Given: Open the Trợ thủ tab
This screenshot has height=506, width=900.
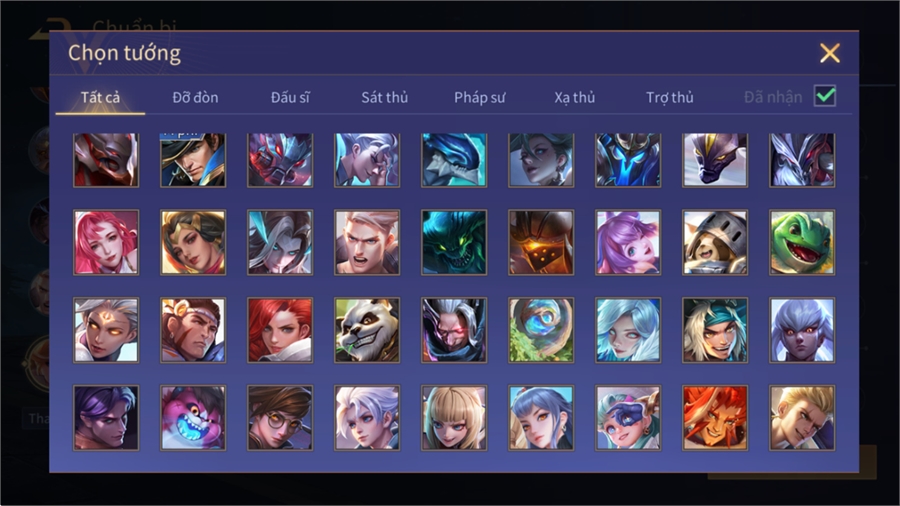Looking at the screenshot, I should coord(670,98).
